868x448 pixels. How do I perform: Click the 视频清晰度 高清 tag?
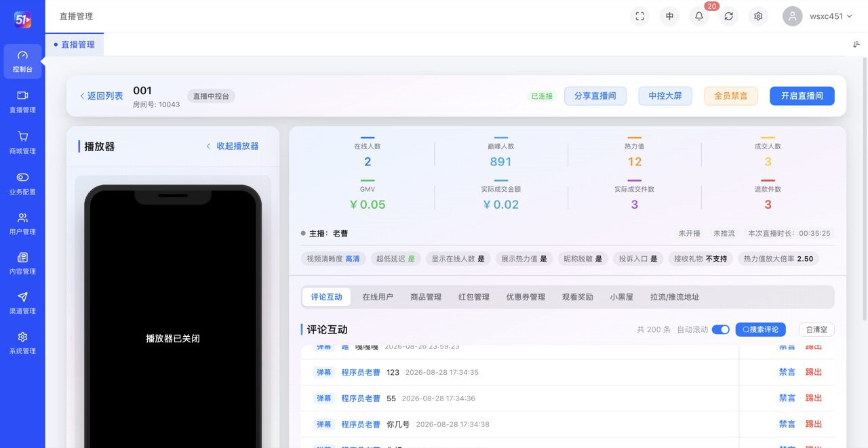[333, 259]
